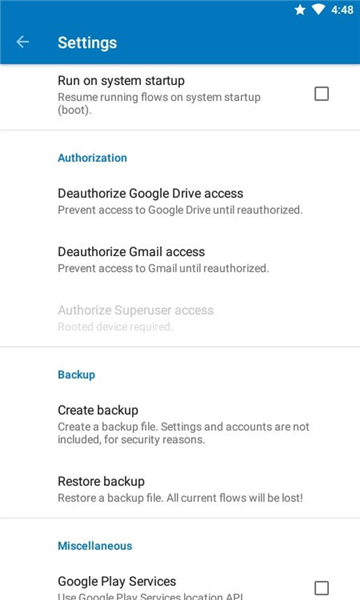Open Google Play Services setting
The height and width of the screenshot is (600, 360).
click(180, 585)
